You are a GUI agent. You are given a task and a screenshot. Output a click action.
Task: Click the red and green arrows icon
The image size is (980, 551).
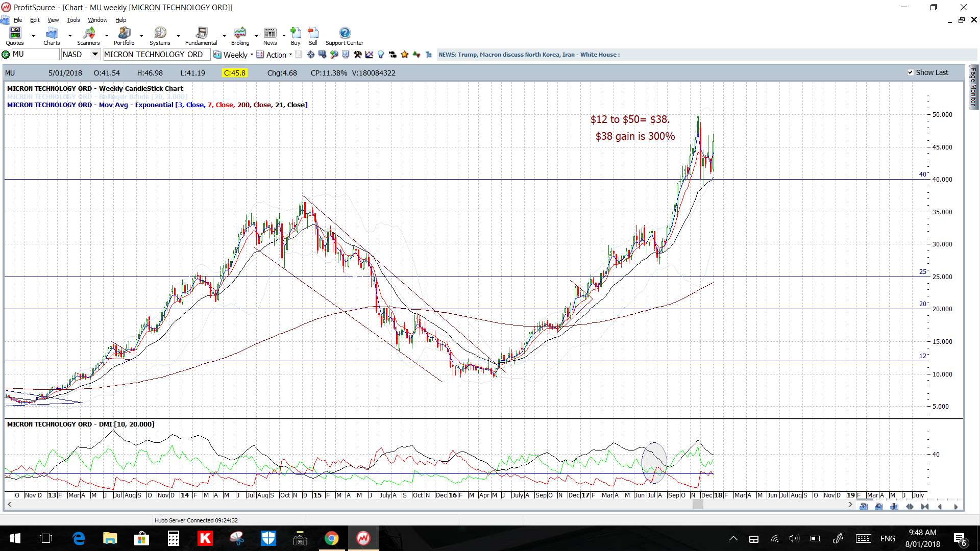pos(416,55)
